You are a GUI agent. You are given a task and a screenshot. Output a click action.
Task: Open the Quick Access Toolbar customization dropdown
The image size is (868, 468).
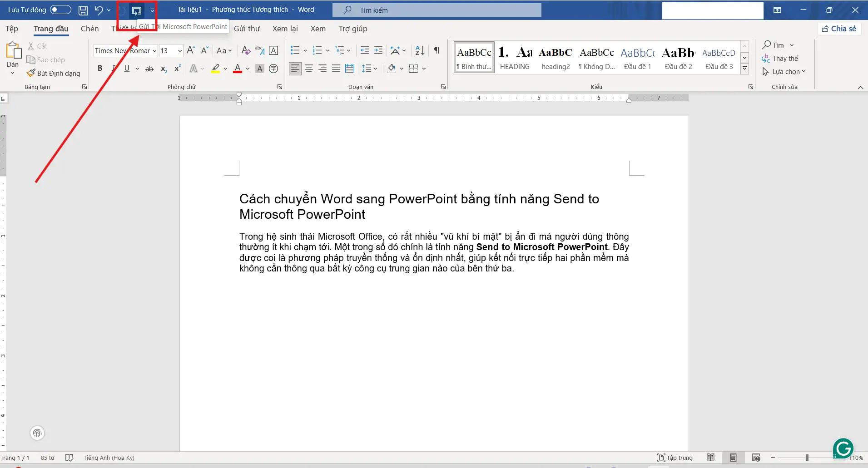[x=153, y=10]
